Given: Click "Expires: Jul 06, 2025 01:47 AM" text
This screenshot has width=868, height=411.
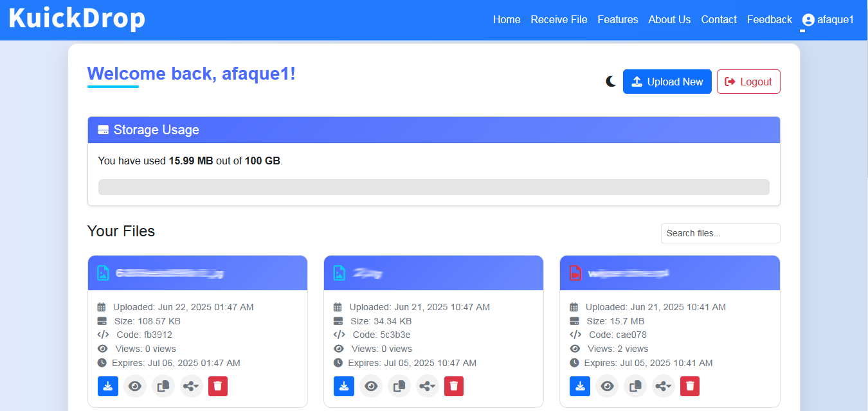Looking at the screenshot, I should (x=176, y=363).
